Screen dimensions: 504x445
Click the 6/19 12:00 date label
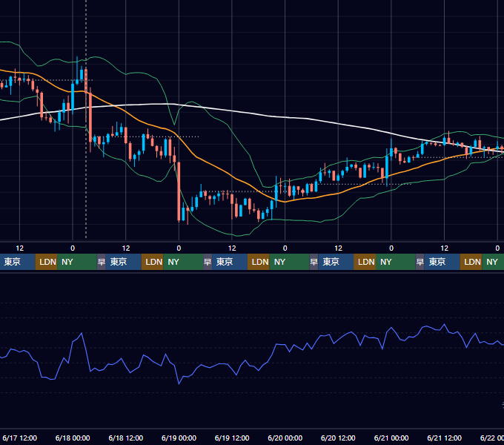pos(232,438)
